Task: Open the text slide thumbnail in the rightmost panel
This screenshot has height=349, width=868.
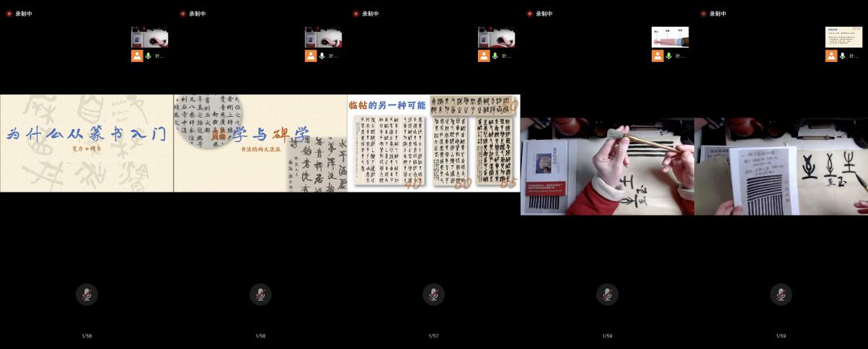Action: click(x=843, y=37)
